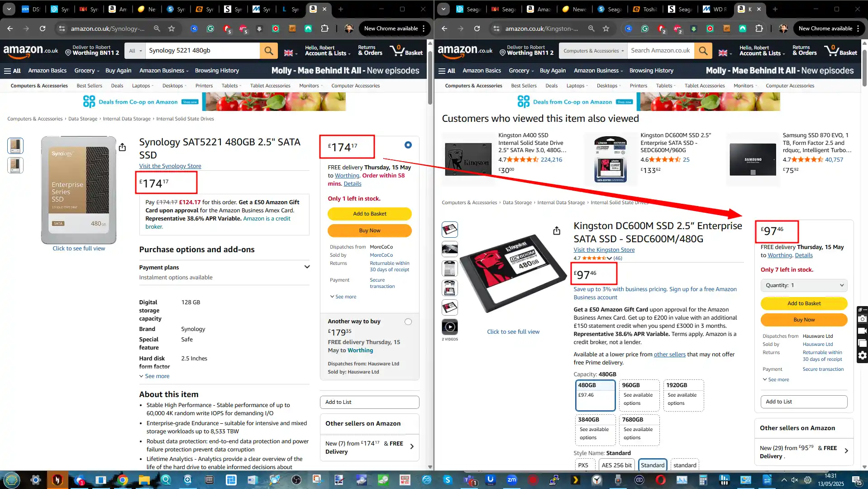Click the search magnifier button in right Amazon window
Screen dimensions: 868x489
pyautogui.click(x=703, y=51)
